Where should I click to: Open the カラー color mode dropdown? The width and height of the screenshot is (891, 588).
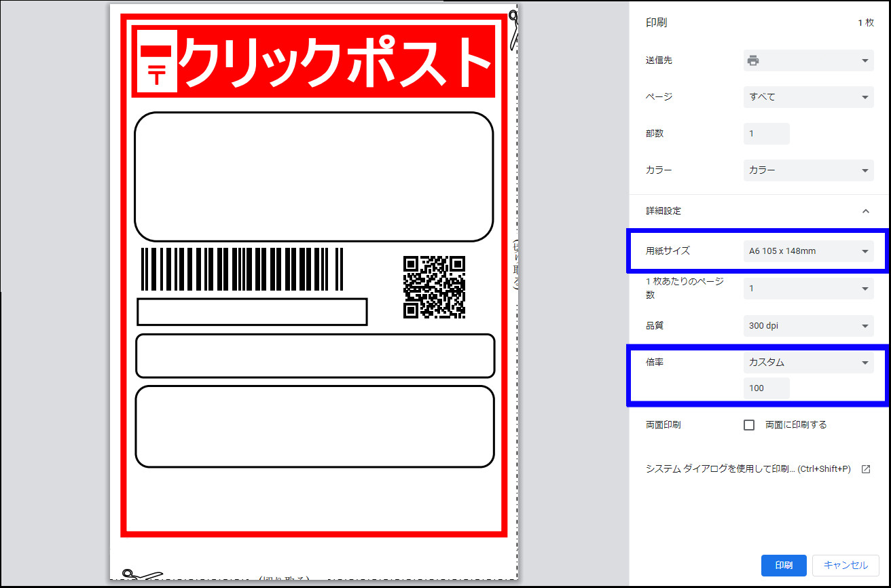pyautogui.click(x=808, y=170)
